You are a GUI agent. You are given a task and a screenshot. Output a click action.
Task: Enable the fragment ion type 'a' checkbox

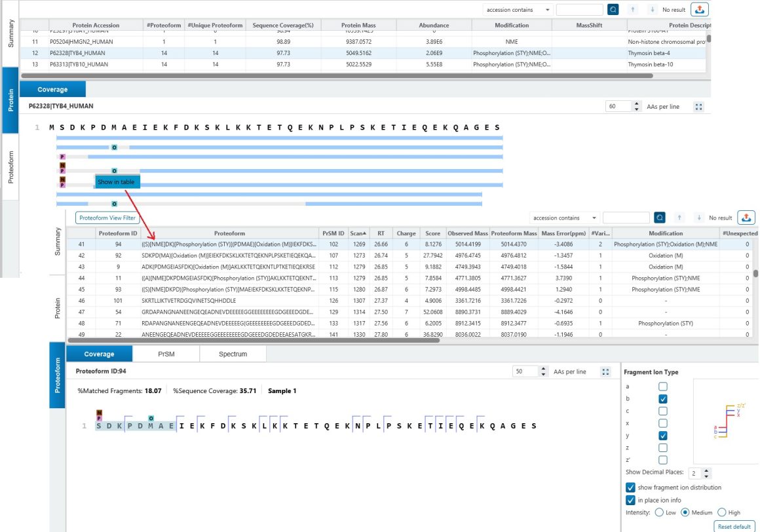(x=662, y=388)
